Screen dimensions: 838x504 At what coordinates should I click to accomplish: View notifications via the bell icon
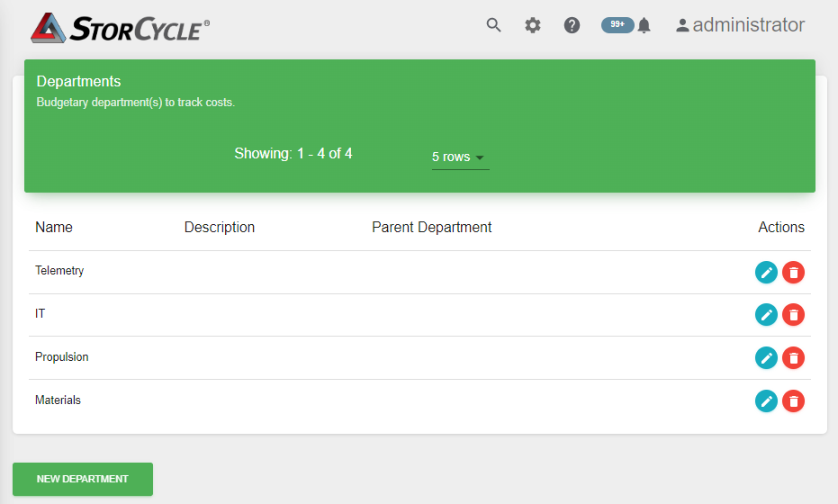tap(644, 26)
